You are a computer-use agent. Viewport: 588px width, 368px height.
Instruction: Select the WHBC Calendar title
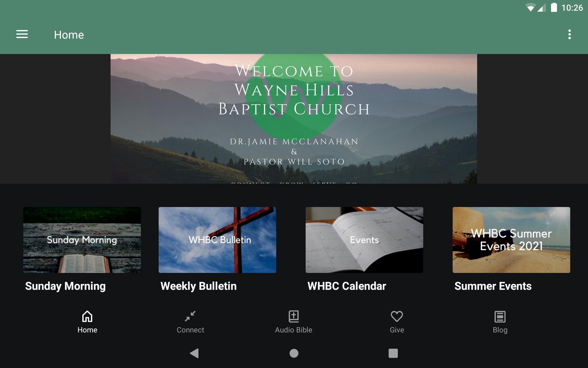[x=347, y=286]
